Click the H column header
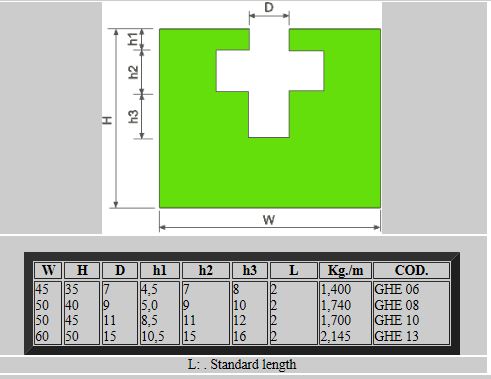Image resolution: width=491 pixels, height=379 pixels. [82, 270]
